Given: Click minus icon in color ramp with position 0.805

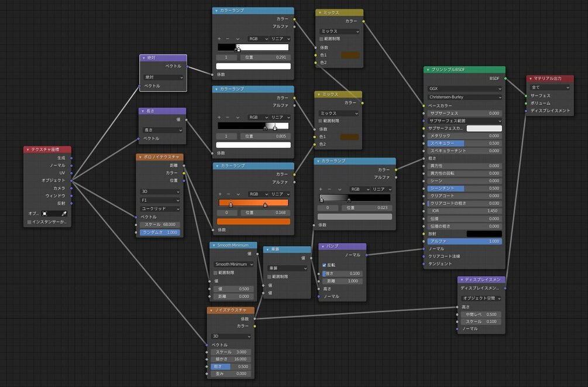Looking at the screenshot, I should pos(228,117).
